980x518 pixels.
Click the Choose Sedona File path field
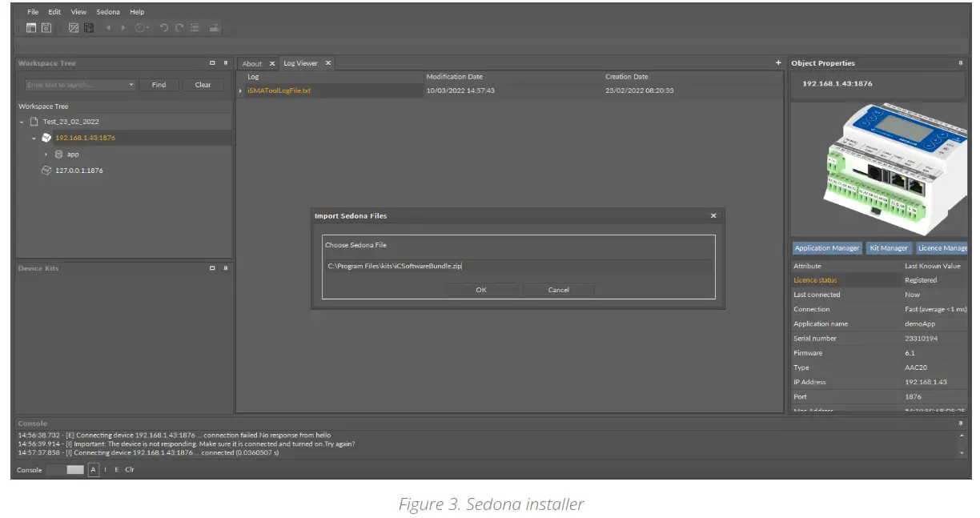pos(517,266)
